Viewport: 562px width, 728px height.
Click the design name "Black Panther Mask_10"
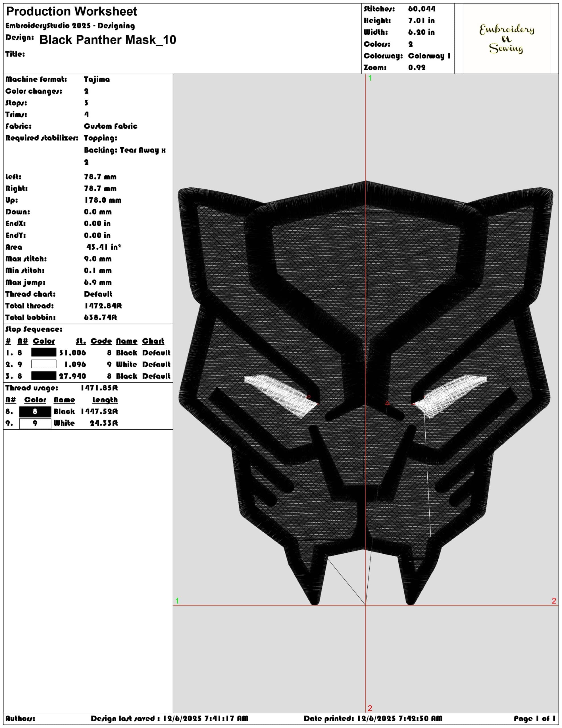(x=108, y=40)
